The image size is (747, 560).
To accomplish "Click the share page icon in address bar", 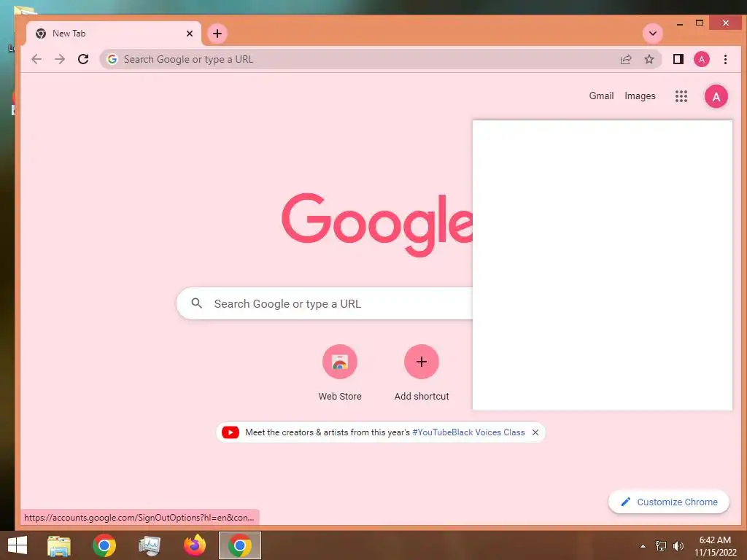I will [626, 59].
